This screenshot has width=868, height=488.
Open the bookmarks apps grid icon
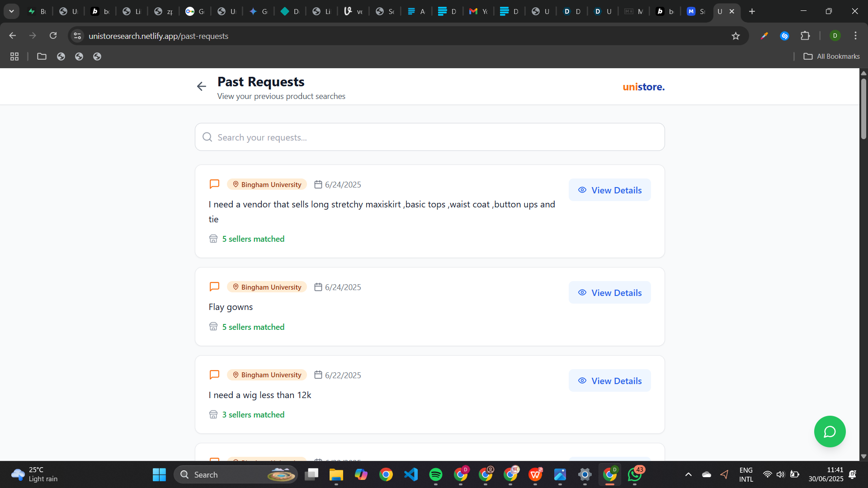click(x=14, y=56)
